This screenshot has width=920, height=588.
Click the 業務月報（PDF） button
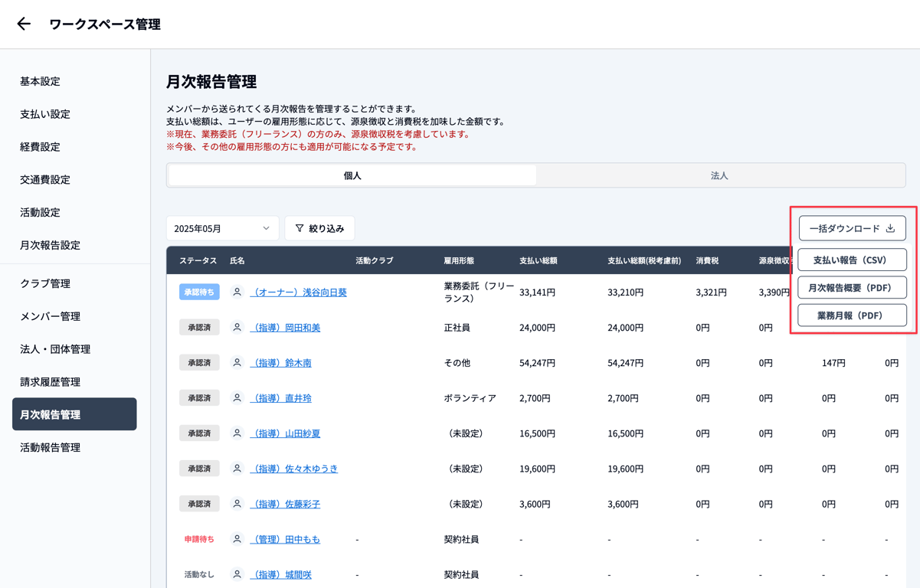[852, 315]
